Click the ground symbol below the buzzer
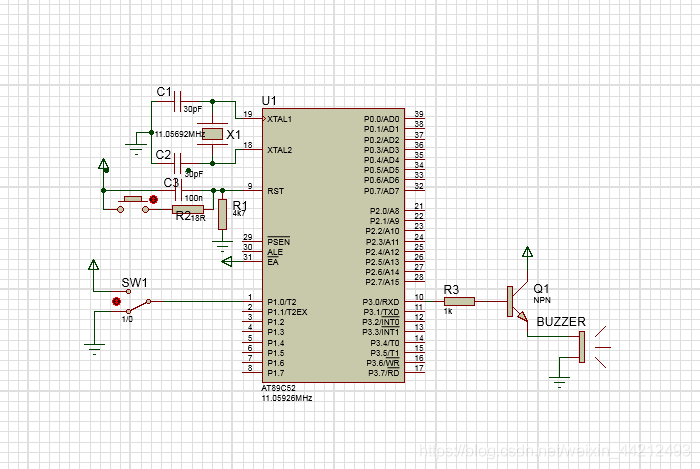This screenshot has width=700, height=469. [559, 380]
